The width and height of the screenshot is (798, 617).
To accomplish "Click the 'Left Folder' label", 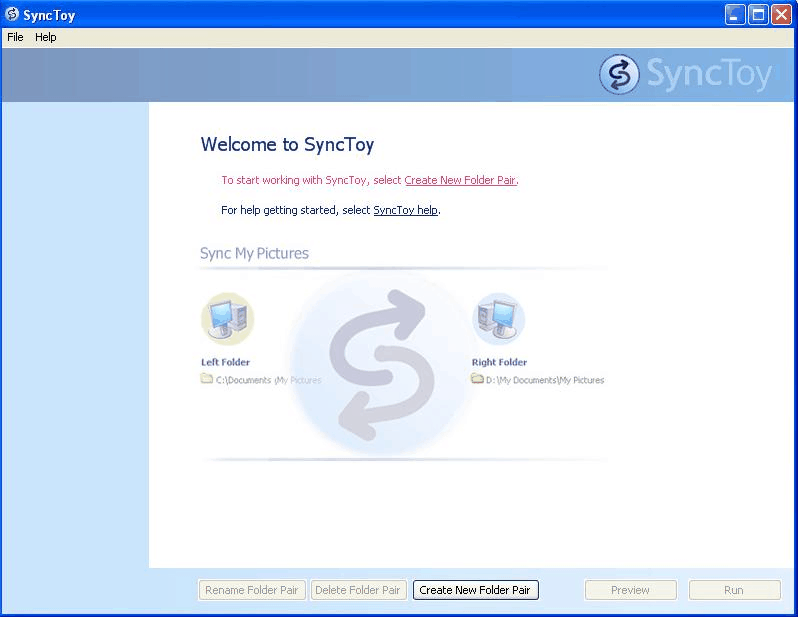I will (x=225, y=362).
